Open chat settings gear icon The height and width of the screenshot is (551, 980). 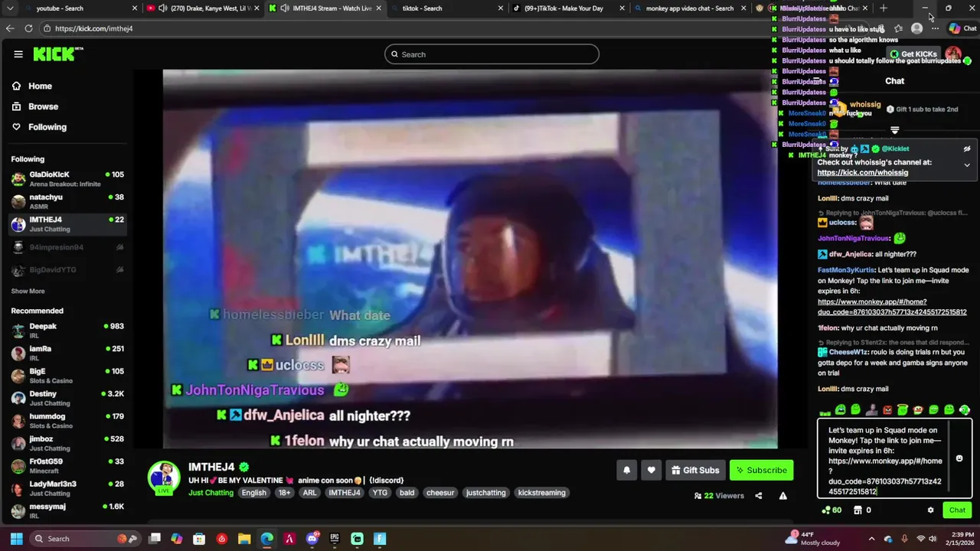[930, 510]
